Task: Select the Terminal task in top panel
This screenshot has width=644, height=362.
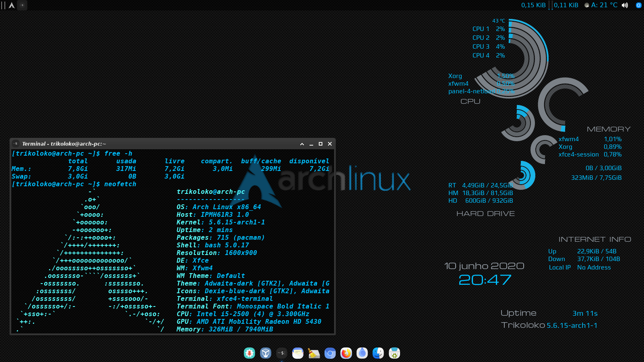Action: [x=22, y=5]
